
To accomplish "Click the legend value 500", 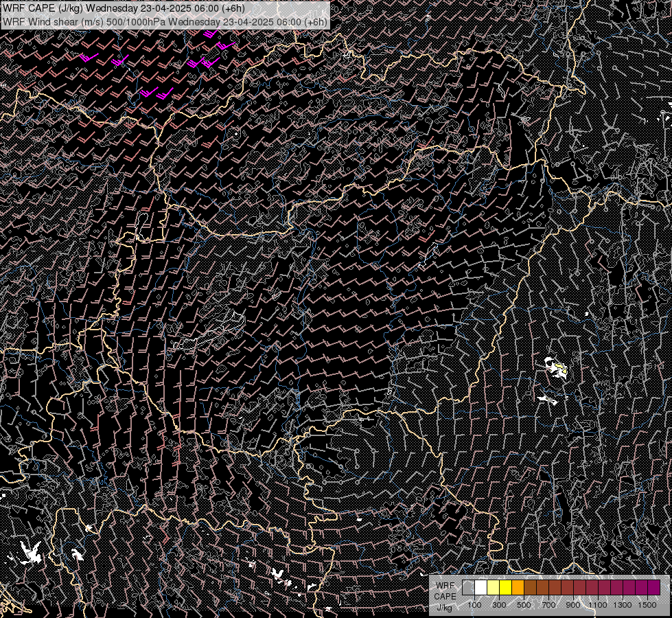I will pos(524,605).
